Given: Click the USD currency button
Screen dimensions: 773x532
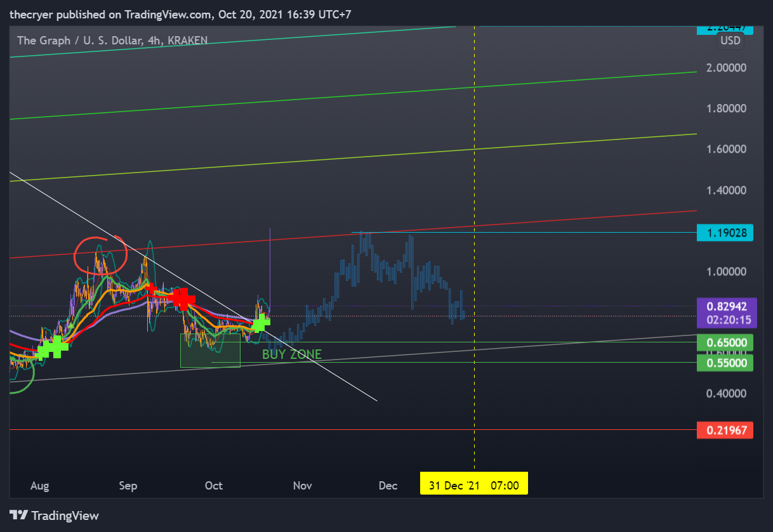Looking at the screenshot, I should [x=730, y=41].
